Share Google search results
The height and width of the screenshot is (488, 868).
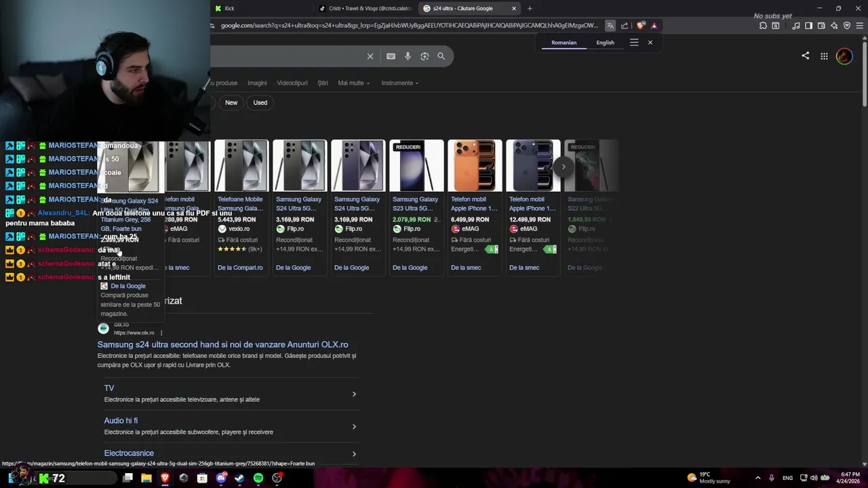pos(805,56)
